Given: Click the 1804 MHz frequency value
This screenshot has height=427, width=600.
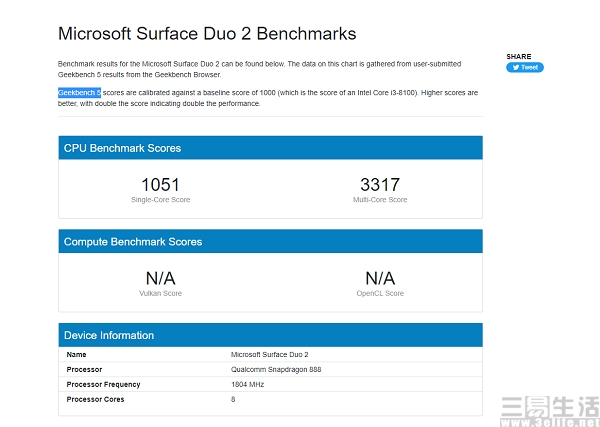Looking at the screenshot, I should 248,385.
